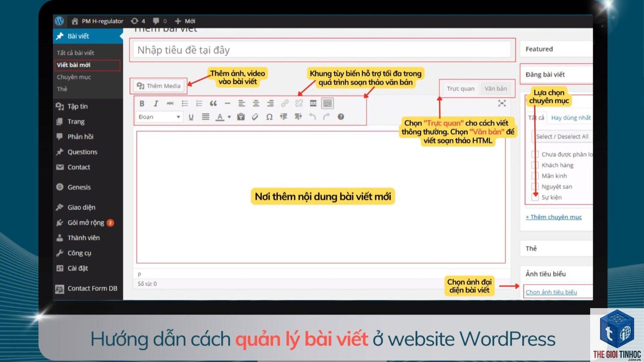The height and width of the screenshot is (362, 644).
Task: Click the title field Nhập tiêu đề tại đây
Action: tap(321, 50)
